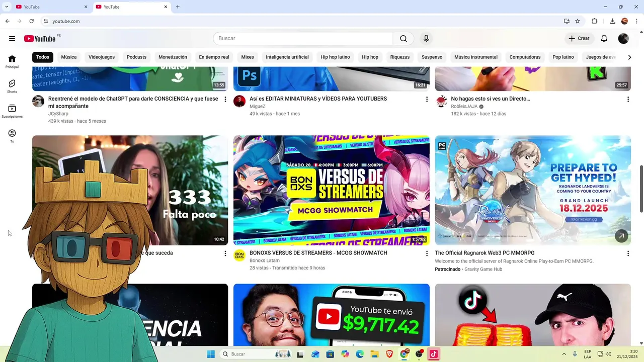644x362 pixels.
Task: Go back in the browser
Action: point(7,21)
